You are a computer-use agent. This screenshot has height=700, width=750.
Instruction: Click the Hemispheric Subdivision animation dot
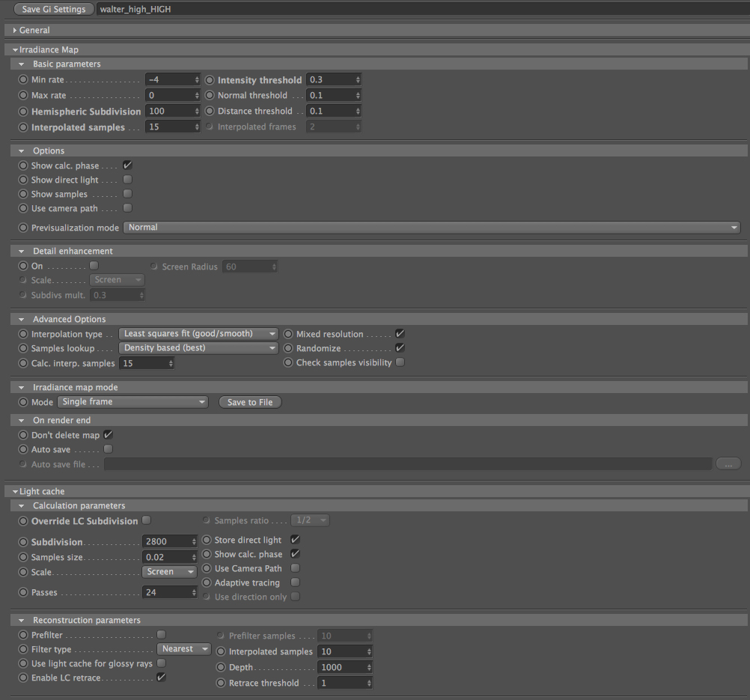coord(23,112)
